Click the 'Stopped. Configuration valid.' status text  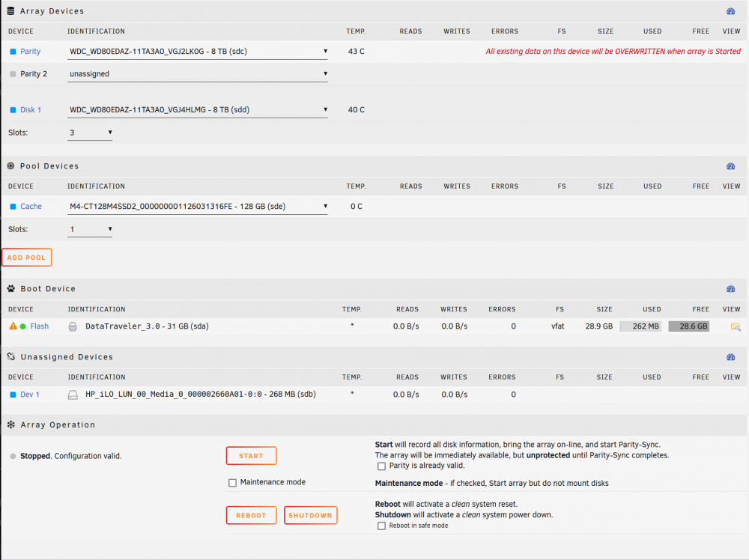click(70, 457)
